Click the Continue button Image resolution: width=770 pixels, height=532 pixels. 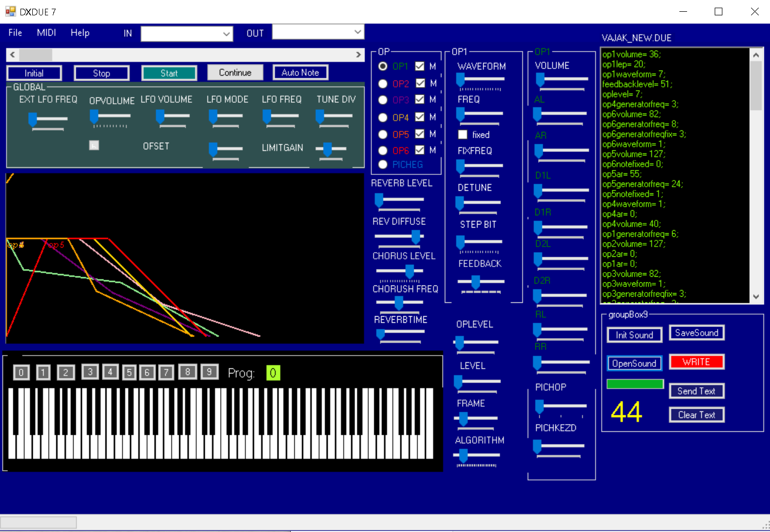[x=235, y=73]
